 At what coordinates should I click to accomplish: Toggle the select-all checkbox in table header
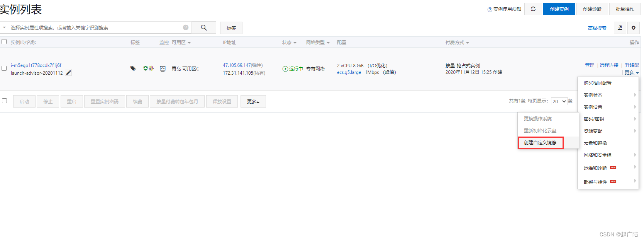(x=4, y=42)
